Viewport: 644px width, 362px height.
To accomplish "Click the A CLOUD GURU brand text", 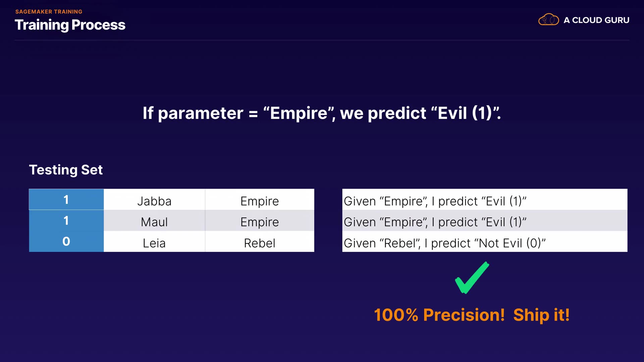I will pos(596,20).
